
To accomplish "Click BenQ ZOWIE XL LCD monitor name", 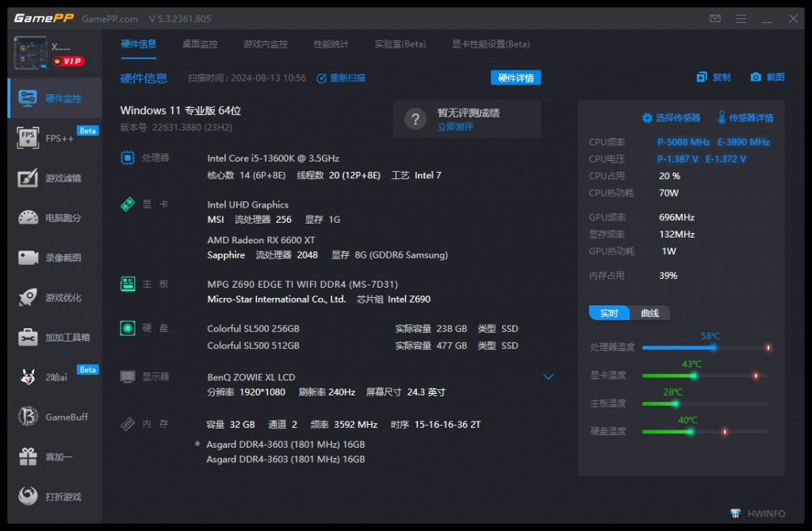I will [x=251, y=377].
